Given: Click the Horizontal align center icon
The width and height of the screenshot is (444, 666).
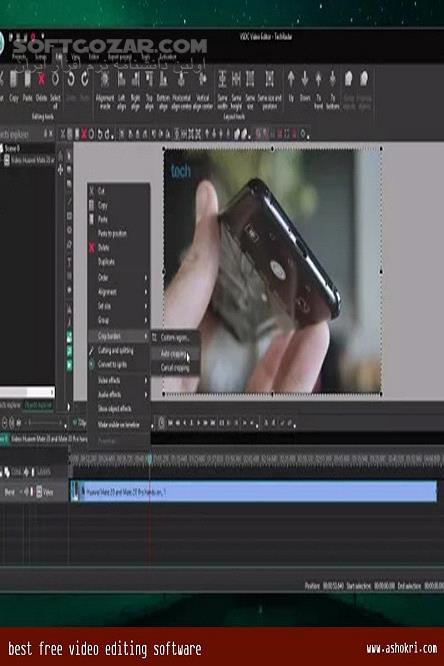Looking at the screenshot, I should coord(181,79).
